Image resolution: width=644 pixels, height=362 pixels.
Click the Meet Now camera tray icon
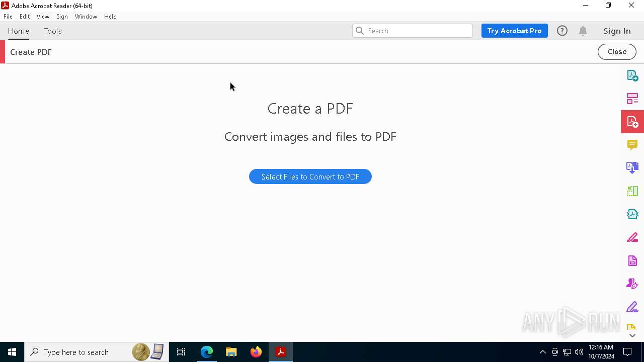click(x=555, y=352)
